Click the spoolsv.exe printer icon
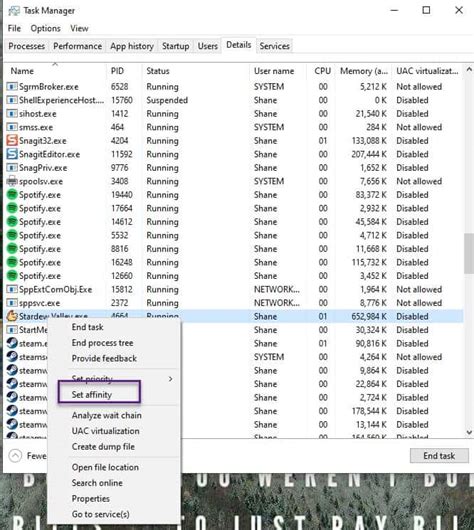This screenshot has height=530, width=474. [x=12, y=181]
